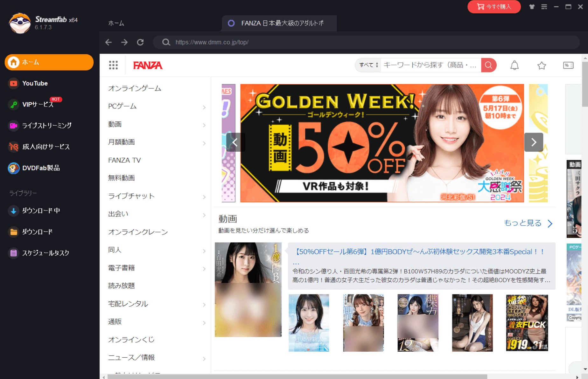
Task: Expand the ニュース／情報 submenu arrow
Action: [204, 359]
